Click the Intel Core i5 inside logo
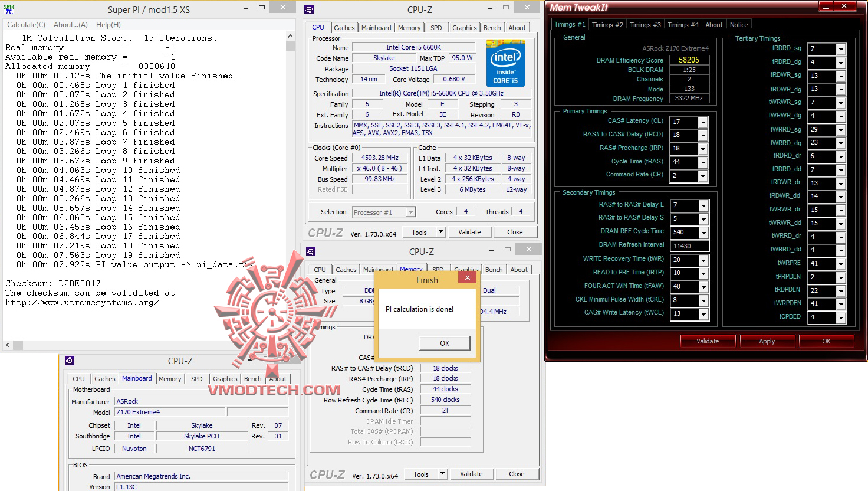The width and height of the screenshot is (868, 491). pos(505,63)
